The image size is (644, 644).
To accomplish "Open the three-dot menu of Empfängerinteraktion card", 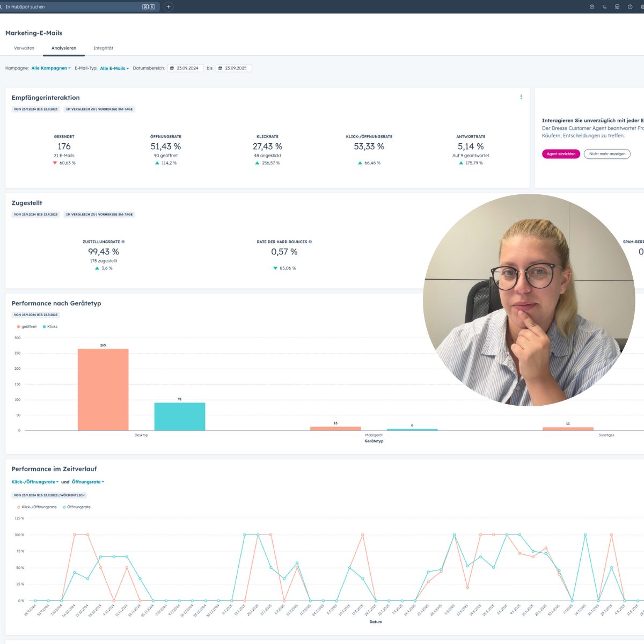I will point(521,97).
